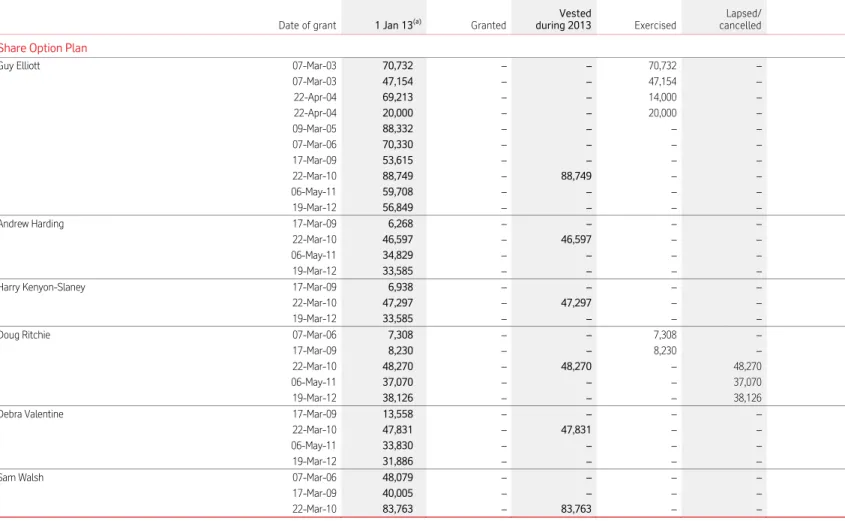The width and height of the screenshot is (845, 521).
Task: Select the name 'Andrew Harding'
Action: pos(31,224)
